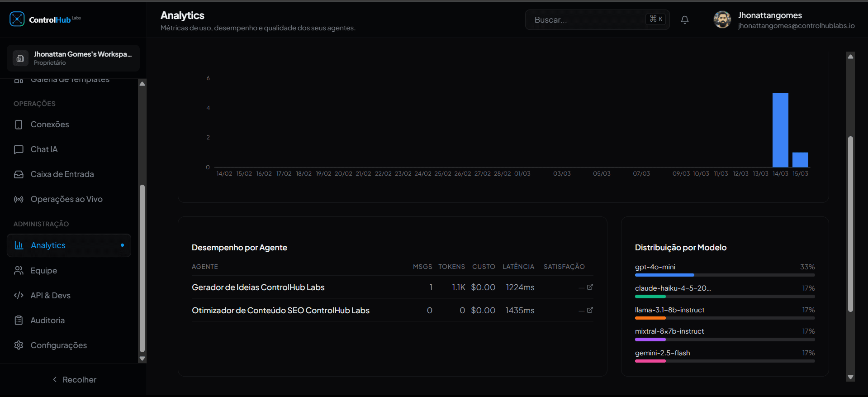
Task: Click main page scrollbar down arrow
Action: (x=850, y=377)
